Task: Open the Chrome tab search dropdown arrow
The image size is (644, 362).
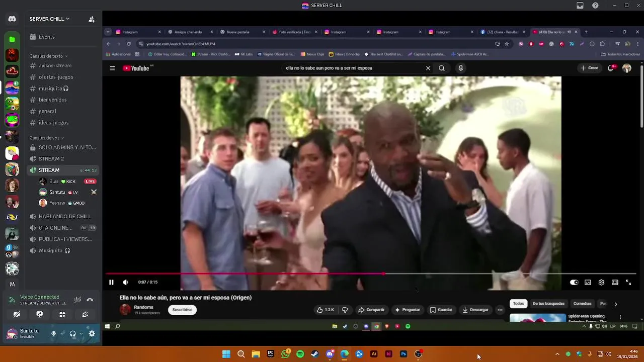Action: point(108,32)
